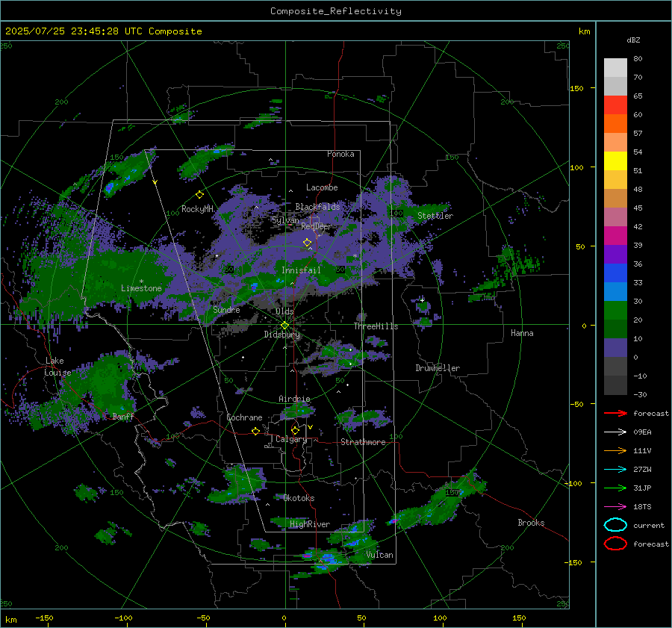Click the Ponoka town label
672x628 pixels.
[x=340, y=154]
